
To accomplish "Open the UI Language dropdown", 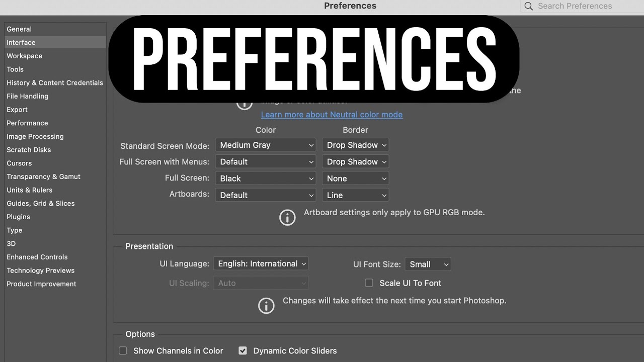I will click(x=261, y=263).
